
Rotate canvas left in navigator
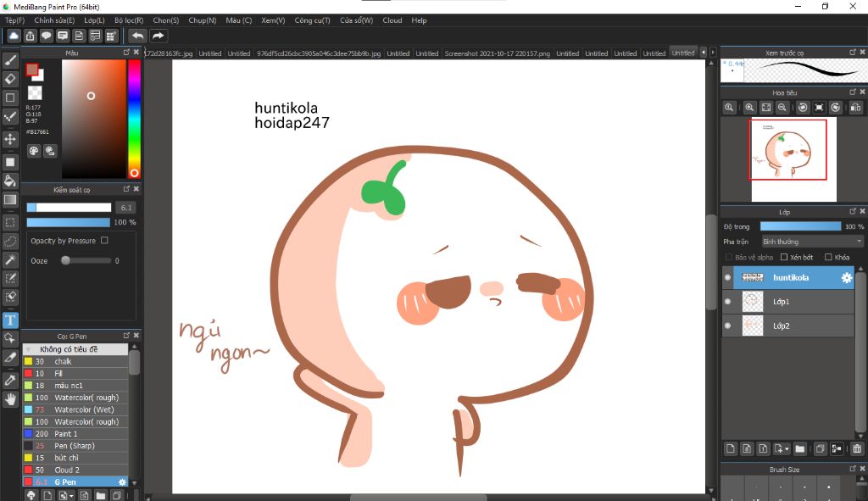(x=803, y=108)
